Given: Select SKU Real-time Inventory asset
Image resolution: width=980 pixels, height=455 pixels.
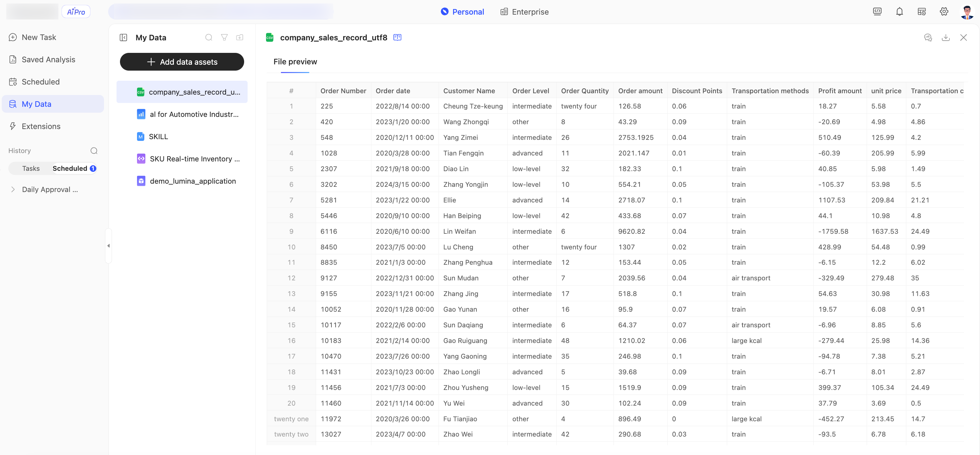Looking at the screenshot, I should [182, 159].
